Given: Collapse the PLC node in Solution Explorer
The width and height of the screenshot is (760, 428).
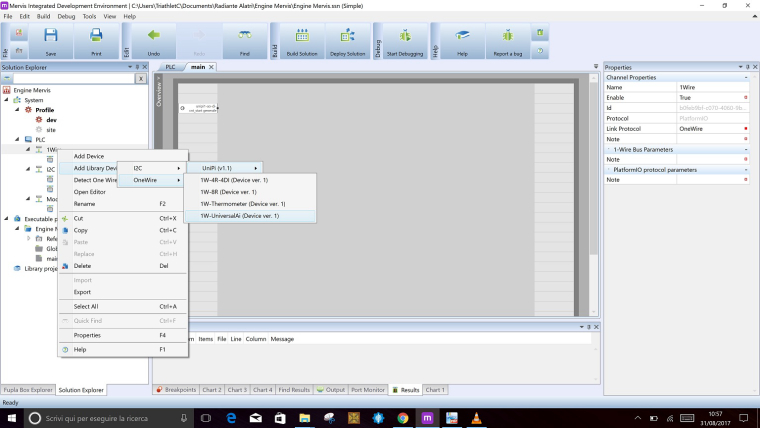Looking at the screenshot, I should [x=16, y=140].
